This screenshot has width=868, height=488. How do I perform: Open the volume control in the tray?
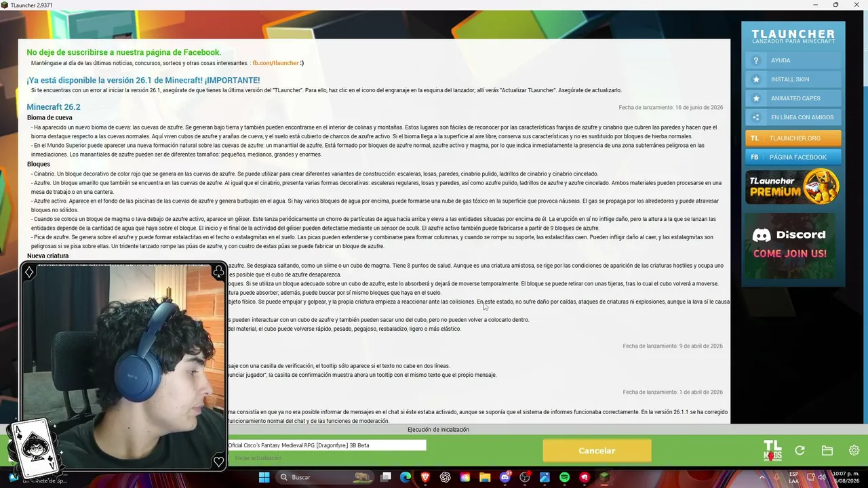click(x=823, y=477)
